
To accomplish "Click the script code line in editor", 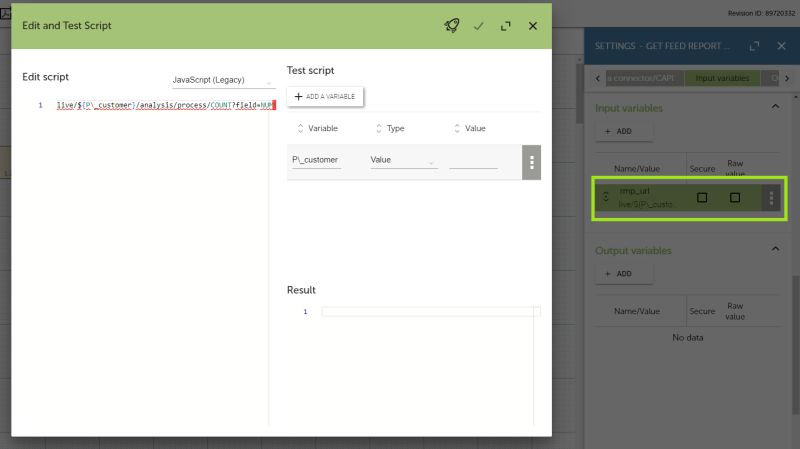I will [x=166, y=105].
